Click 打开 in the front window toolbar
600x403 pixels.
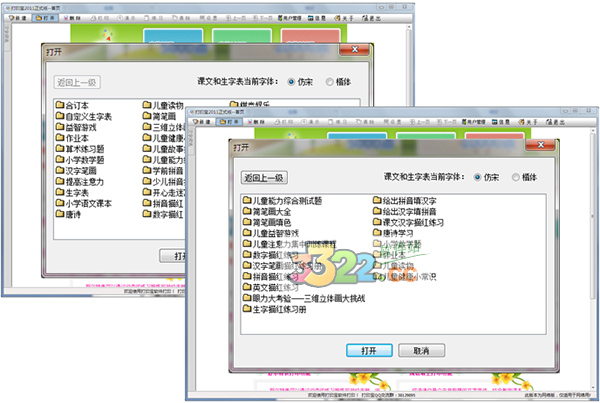click(x=229, y=122)
